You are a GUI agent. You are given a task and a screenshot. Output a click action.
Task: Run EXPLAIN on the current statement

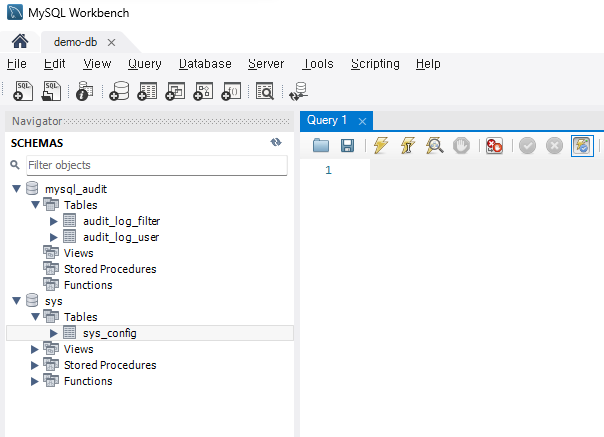435,146
